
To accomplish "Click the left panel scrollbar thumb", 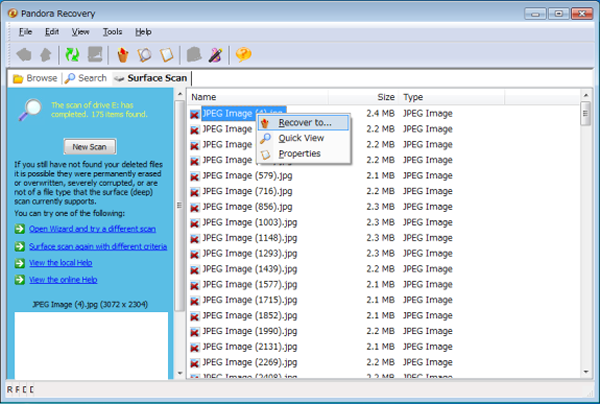I will pyautogui.click(x=180, y=205).
